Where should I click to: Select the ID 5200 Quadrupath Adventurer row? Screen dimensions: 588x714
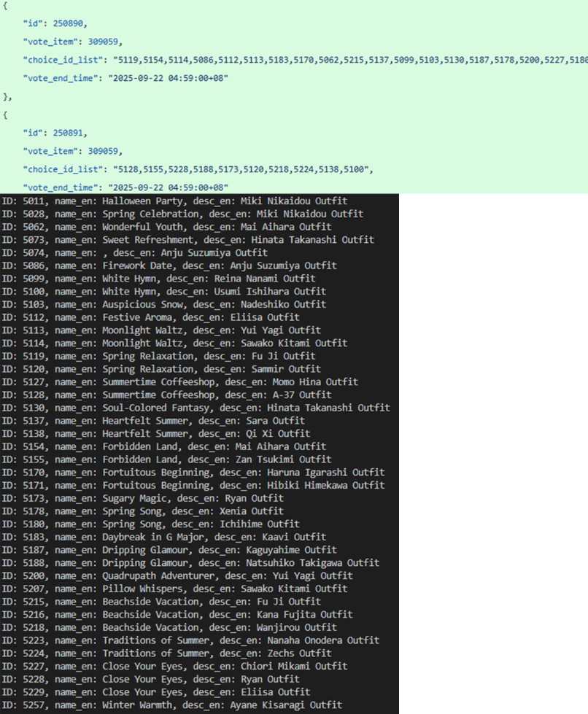177,575
